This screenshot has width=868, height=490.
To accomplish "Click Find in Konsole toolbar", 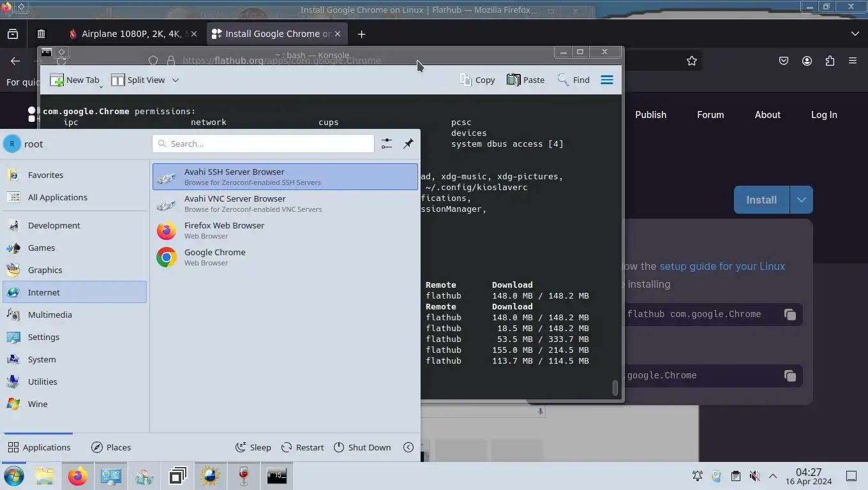I will [573, 80].
